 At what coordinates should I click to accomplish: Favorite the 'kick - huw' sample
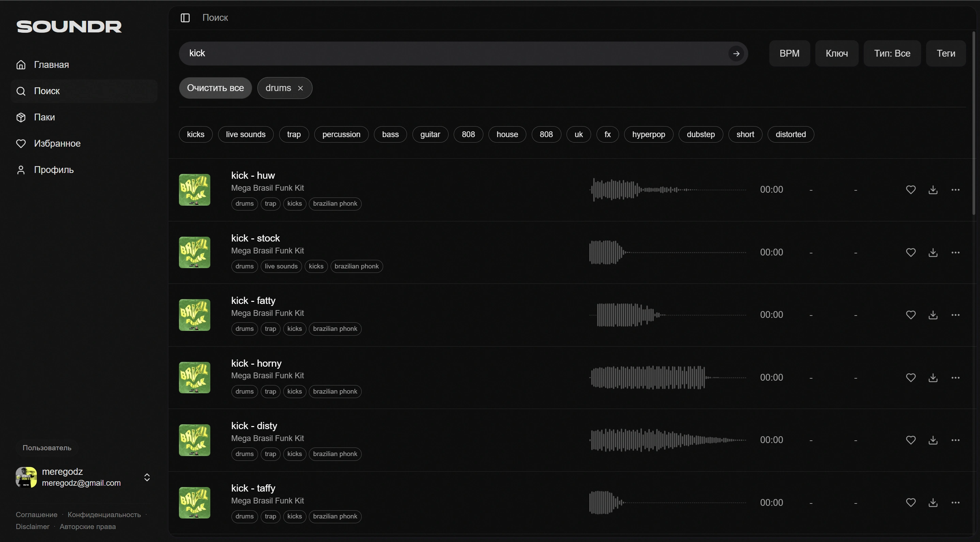(x=910, y=190)
